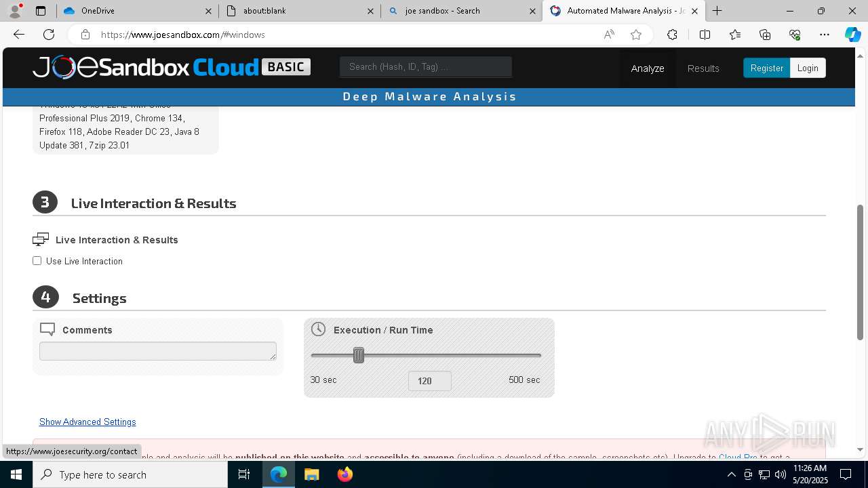
Task: Open the Results menu item
Action: tap(703, 68)
